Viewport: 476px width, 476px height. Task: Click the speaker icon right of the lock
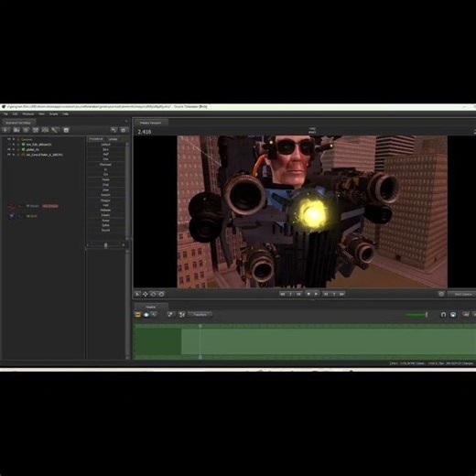(x=466, y=314)
